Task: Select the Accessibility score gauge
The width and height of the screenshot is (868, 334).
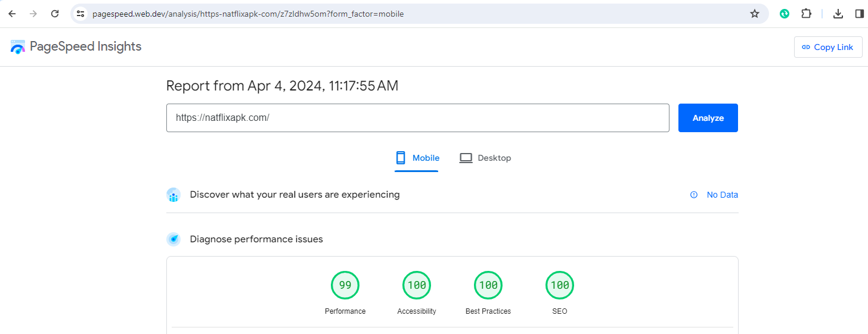Action: [x=417, y=286]
